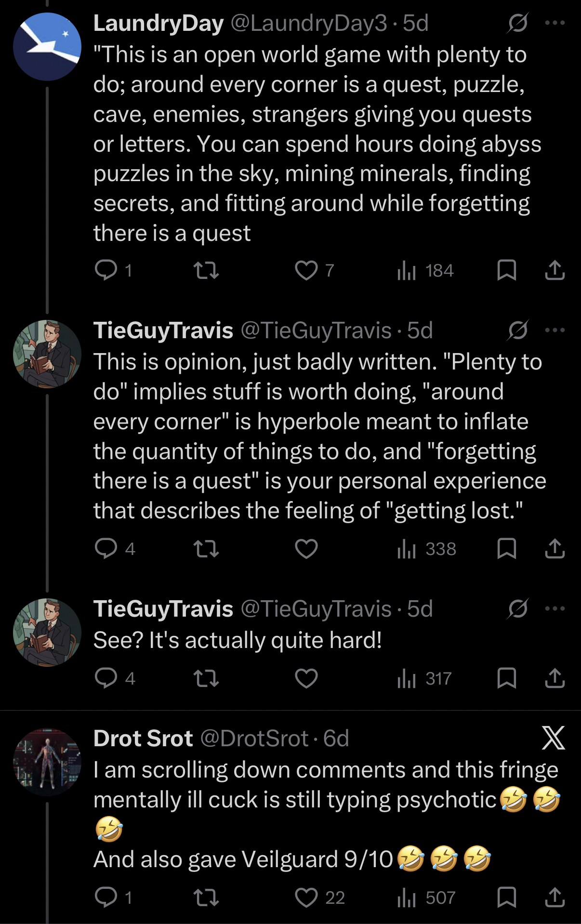Open @LaundryDay3 profile handle
Screen dimensions: 581x924
309,23
